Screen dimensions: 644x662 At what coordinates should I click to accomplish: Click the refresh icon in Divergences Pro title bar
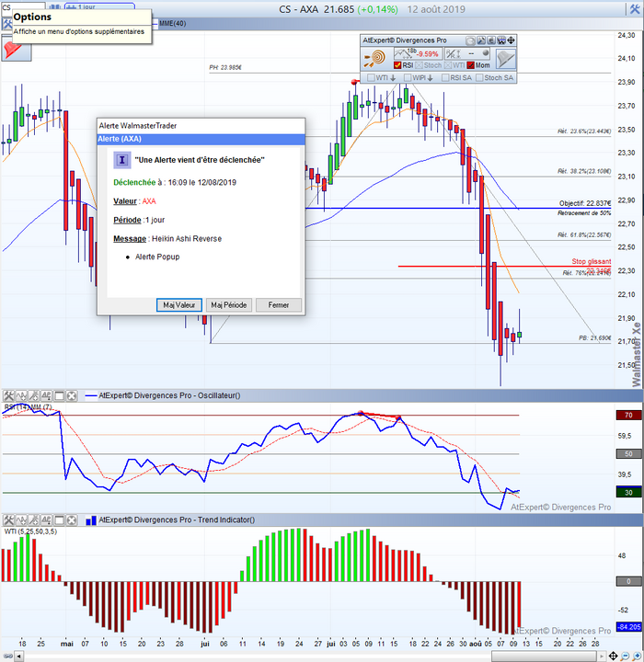(470, 40)
